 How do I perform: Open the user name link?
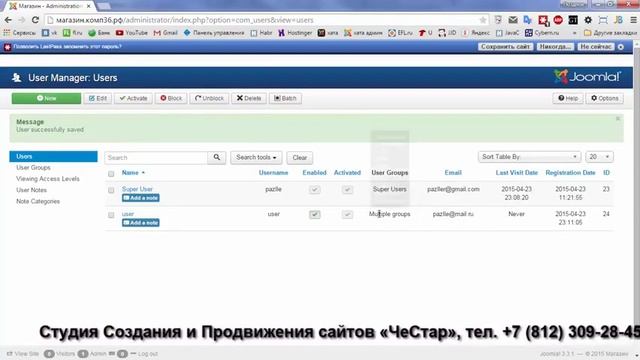click(x=128, y=214)
